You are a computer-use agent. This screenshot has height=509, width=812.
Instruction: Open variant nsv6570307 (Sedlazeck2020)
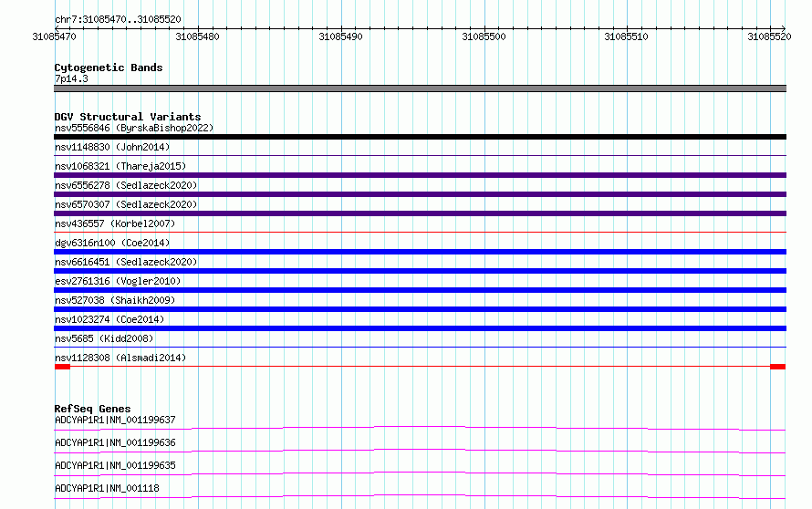point(126,204)
